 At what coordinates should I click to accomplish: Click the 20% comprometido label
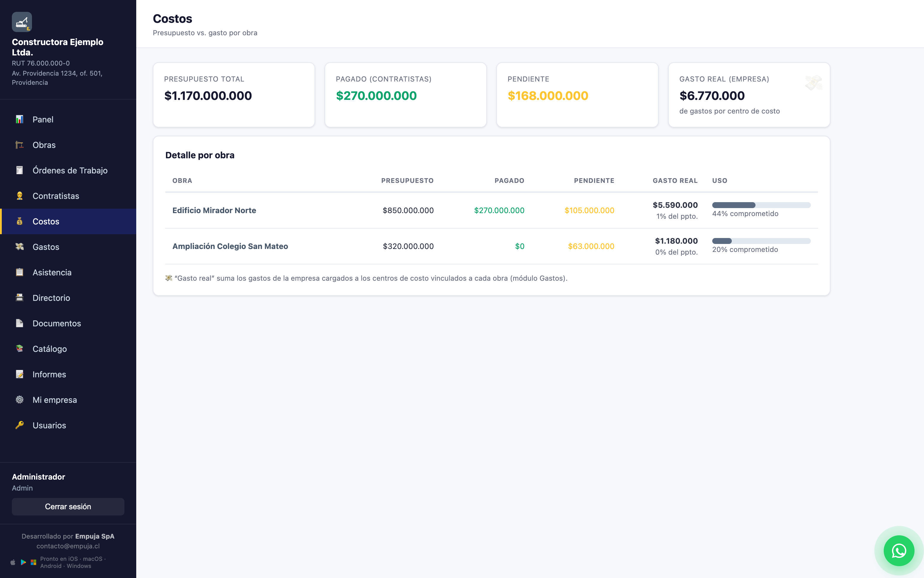coord(745,250)
